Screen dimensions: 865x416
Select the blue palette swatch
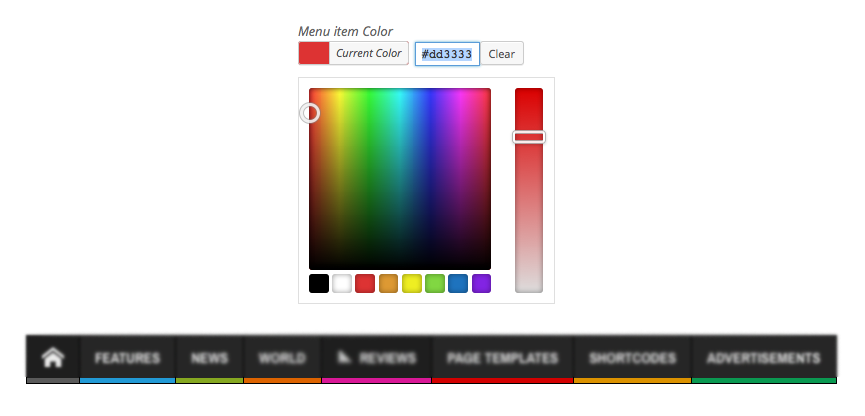pos(458,284)
